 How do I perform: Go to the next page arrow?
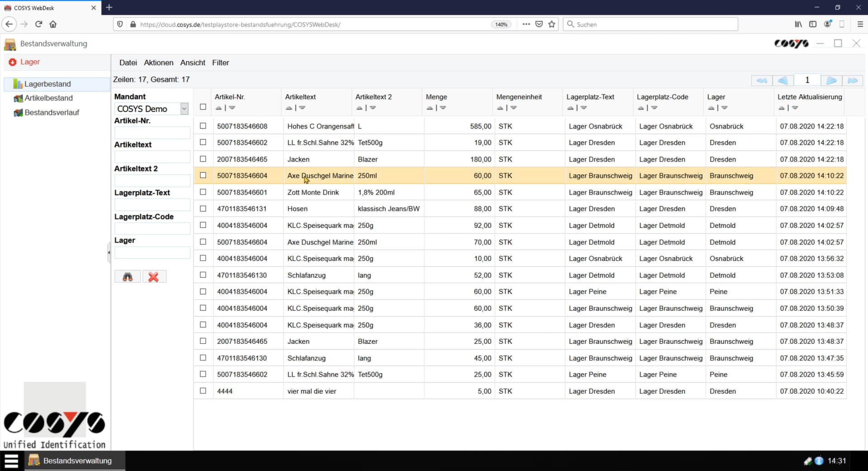831,80
